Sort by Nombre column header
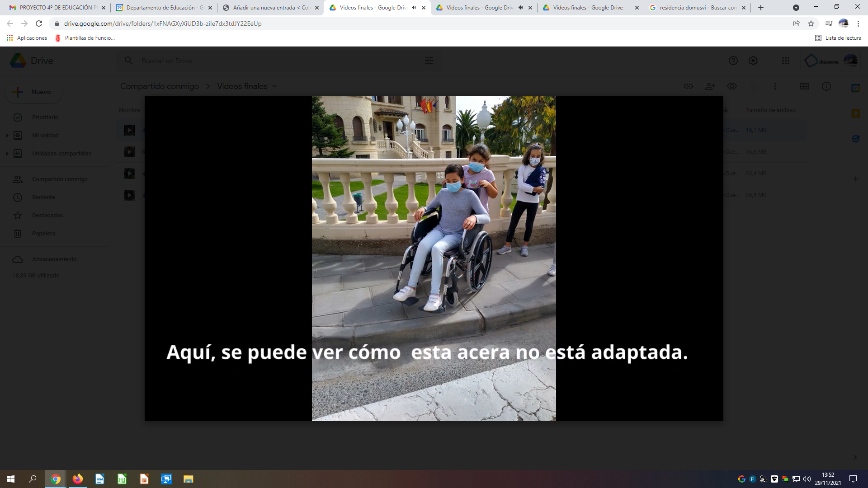 pos(129,110)
